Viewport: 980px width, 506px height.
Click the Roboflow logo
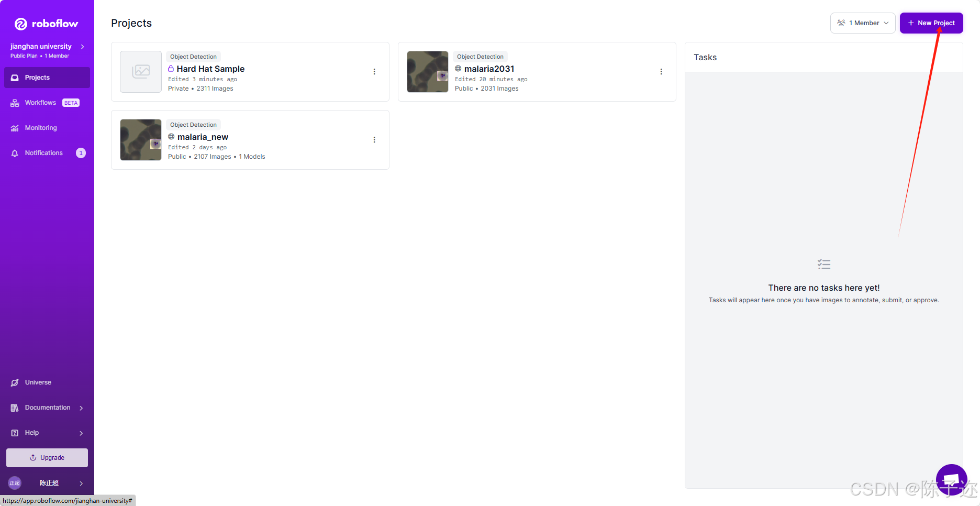pyautogui.click(x=47, y=24)
